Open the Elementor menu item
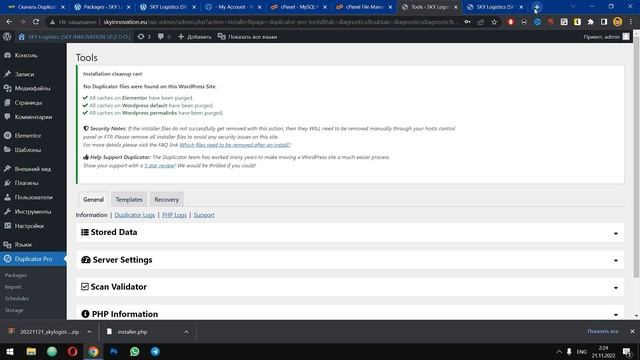The width and height of the screenshot is (640, 360). click(x=28, y=136)
